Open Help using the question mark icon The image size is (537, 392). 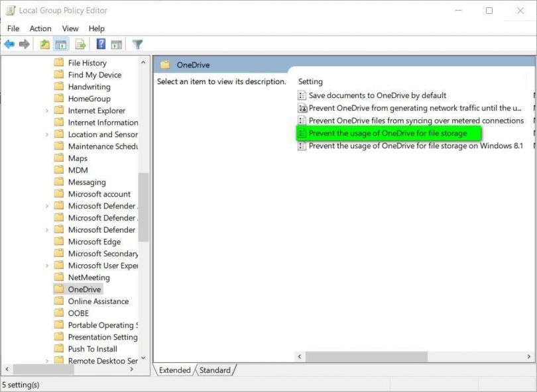tap(99, 44)
